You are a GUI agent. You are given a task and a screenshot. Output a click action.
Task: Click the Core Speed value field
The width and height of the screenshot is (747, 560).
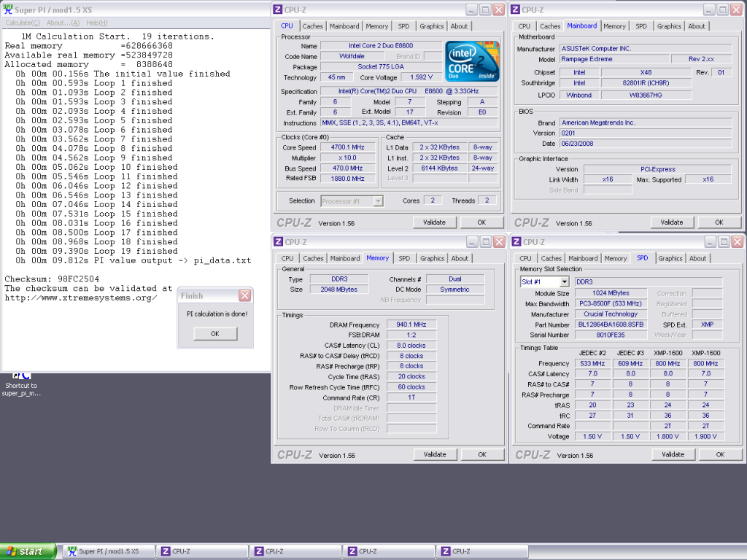(x=347, y=147)
